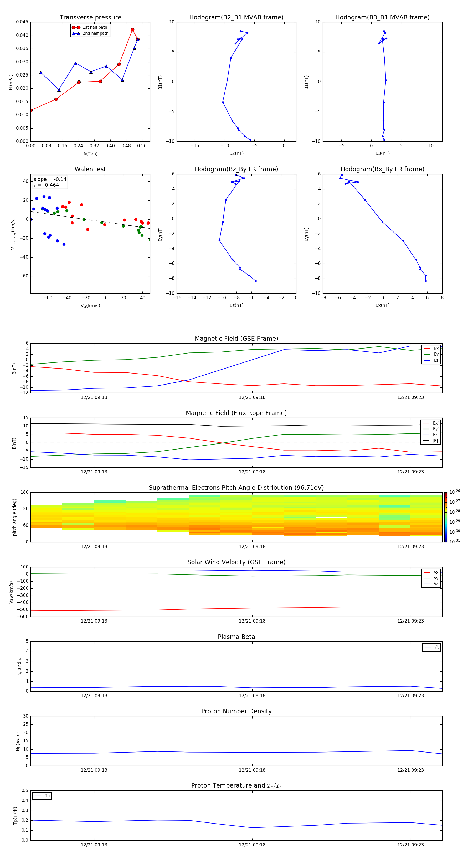Click the "slope = -0.14" annotation text

50,179
